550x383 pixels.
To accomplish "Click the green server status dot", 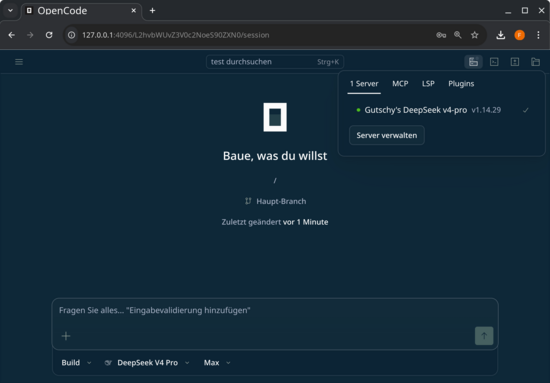I will [358, 110].
